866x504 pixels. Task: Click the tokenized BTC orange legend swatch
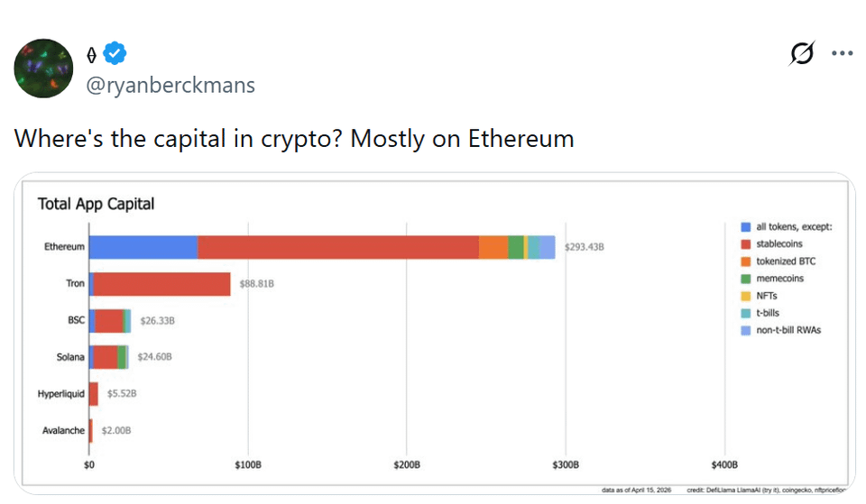(x=746, y=261)
